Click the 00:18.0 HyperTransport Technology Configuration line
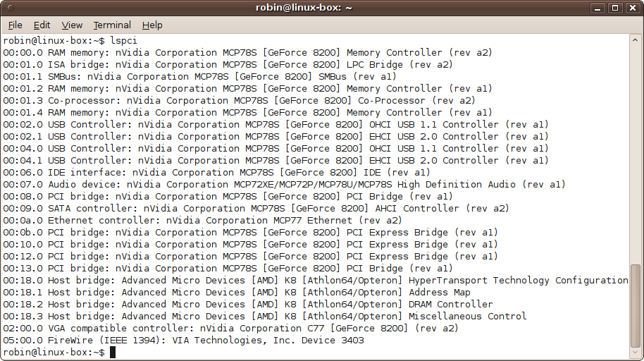The image size is (644, 361). 316,281
